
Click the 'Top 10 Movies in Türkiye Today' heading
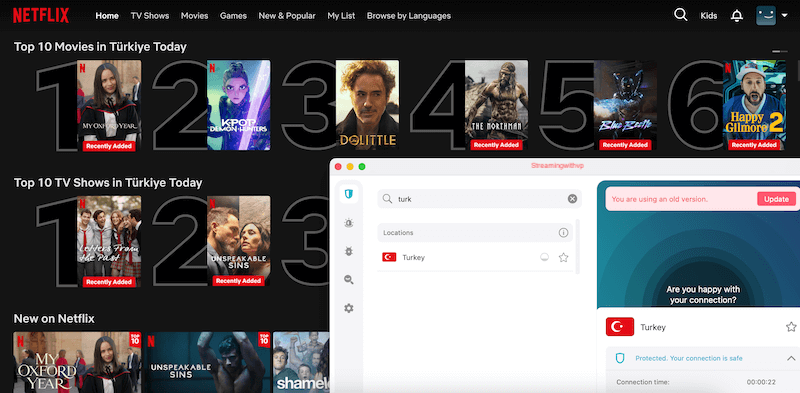tap(100, 47)
